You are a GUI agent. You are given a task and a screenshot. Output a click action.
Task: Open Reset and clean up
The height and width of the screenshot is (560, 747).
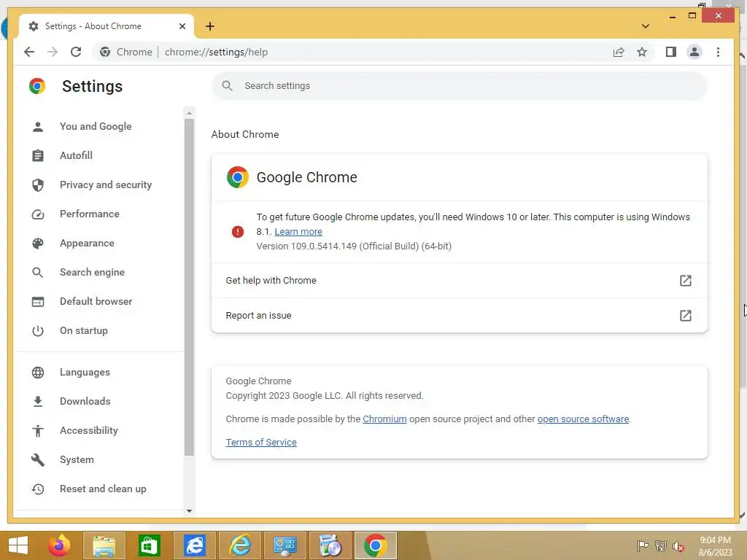click(x=103, y=489)
